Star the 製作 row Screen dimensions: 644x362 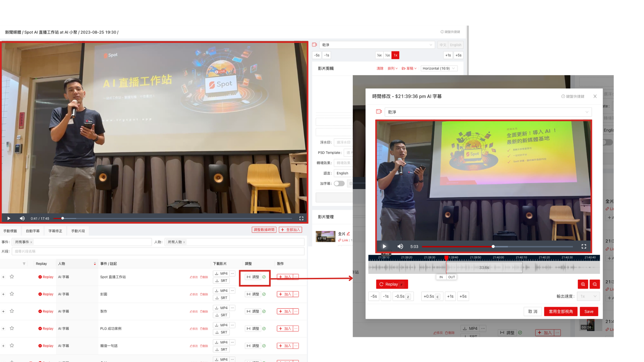12,311
